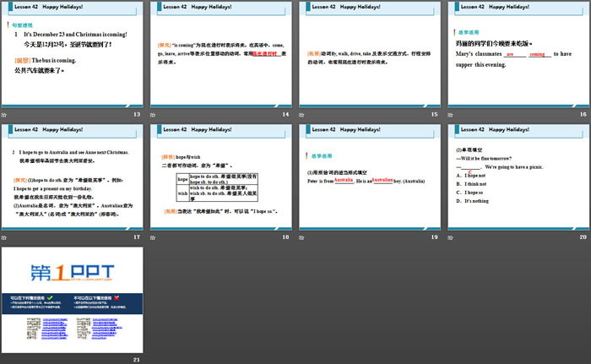Click slide number 16 label
This screenshot has height=364, width=591.
click(583, 114)
